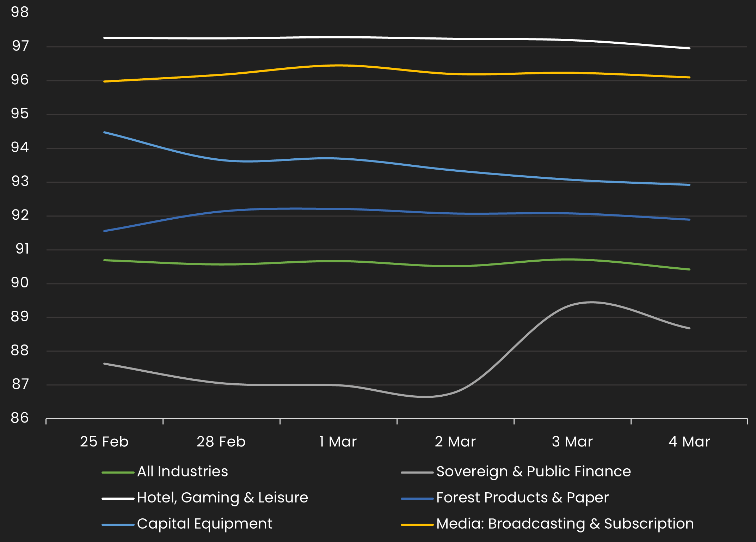This screenshot has height=542, width=756.
Task: Click the yellow Media Broadcasting legend swatch
Action: 417,525
